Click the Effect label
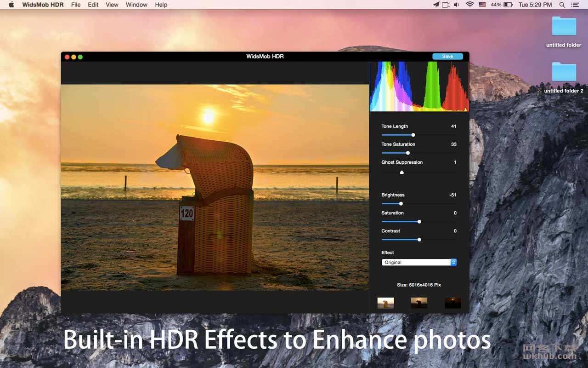 click(x=388, y=253)
